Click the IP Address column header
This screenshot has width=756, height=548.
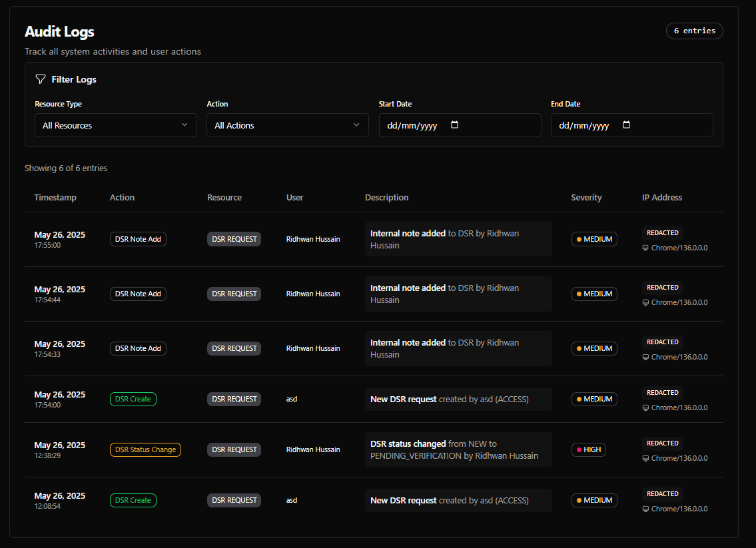pyautogui.click(x=662, y=197)
